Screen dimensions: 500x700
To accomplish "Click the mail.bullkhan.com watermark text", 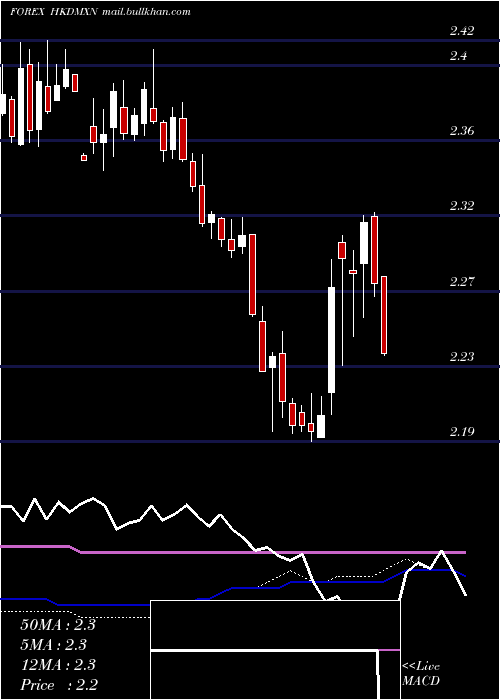I will (x=146, y=12).
